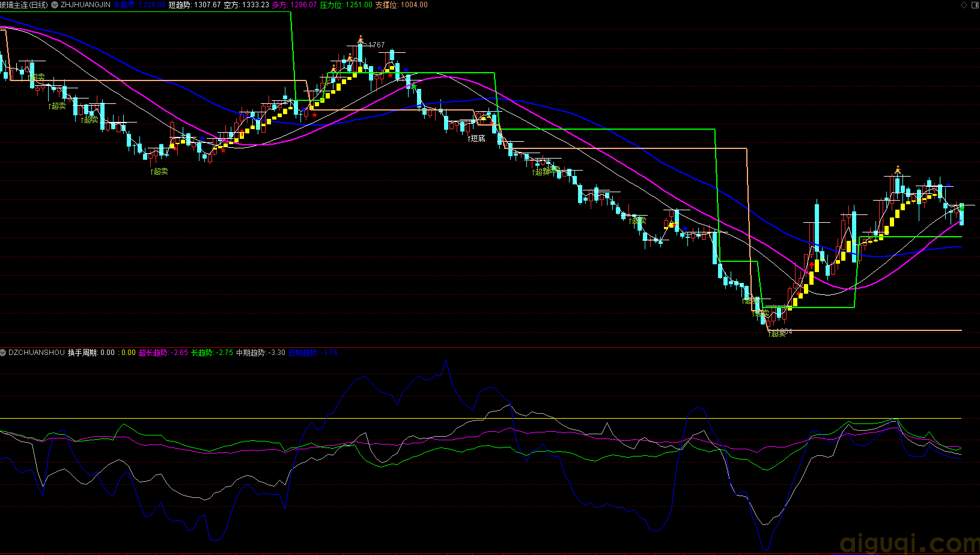Viewport: 980px width, 555px height.
Task: Click the 长趋势 -2.75 label
Action: (x=212, y=353)
